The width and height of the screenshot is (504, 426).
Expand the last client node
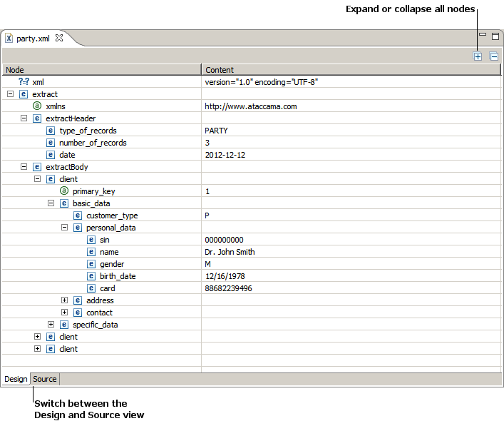coord(37,349)
